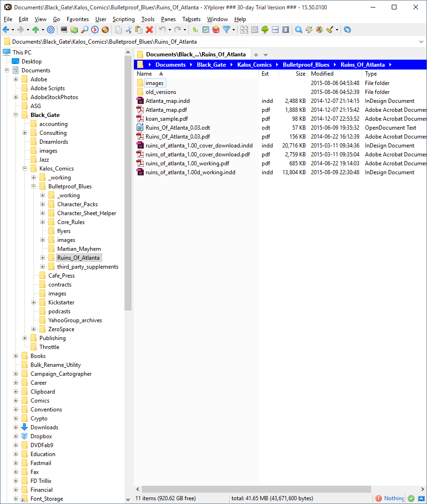
Task: Toggle the checkmark selection icon in toolbar
Action: [206, 30]
